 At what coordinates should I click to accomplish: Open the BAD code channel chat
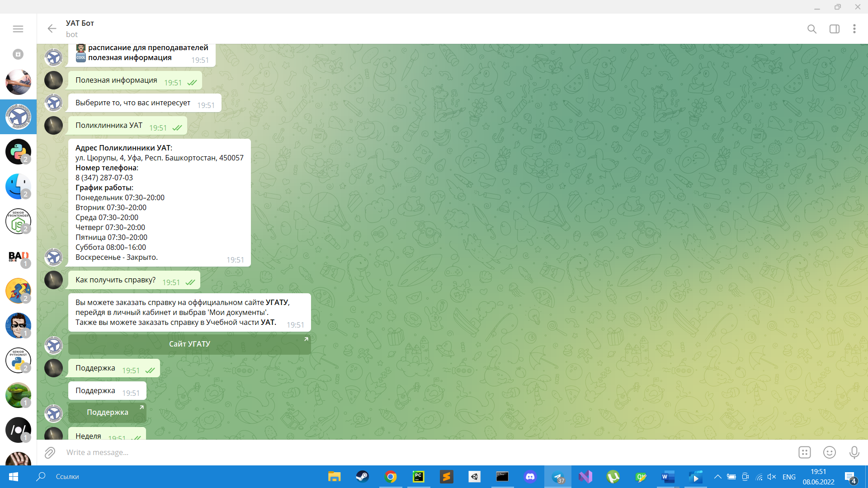18,256
